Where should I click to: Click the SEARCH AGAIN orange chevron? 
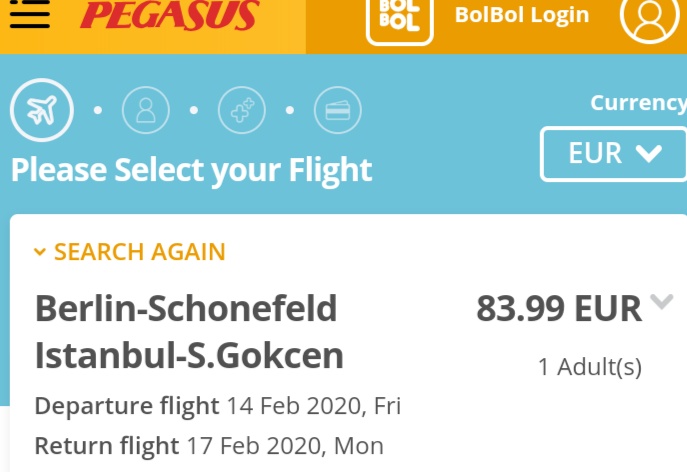click(x=40, y=252)
